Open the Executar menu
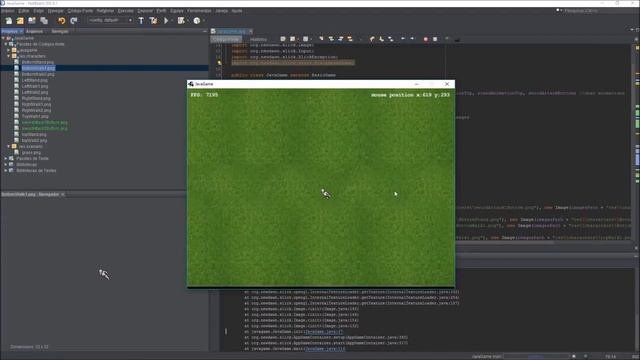The image size is (640, 360). click(125, 11)
